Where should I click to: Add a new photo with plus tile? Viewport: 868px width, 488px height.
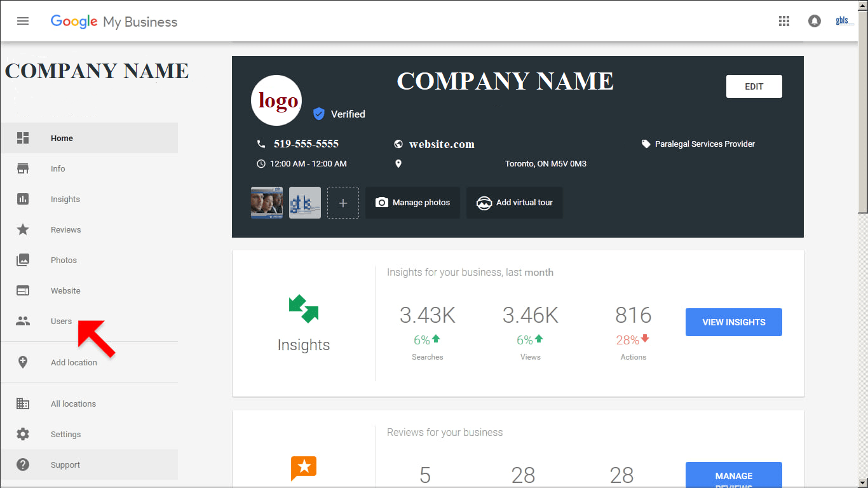(x=343, y=203)
